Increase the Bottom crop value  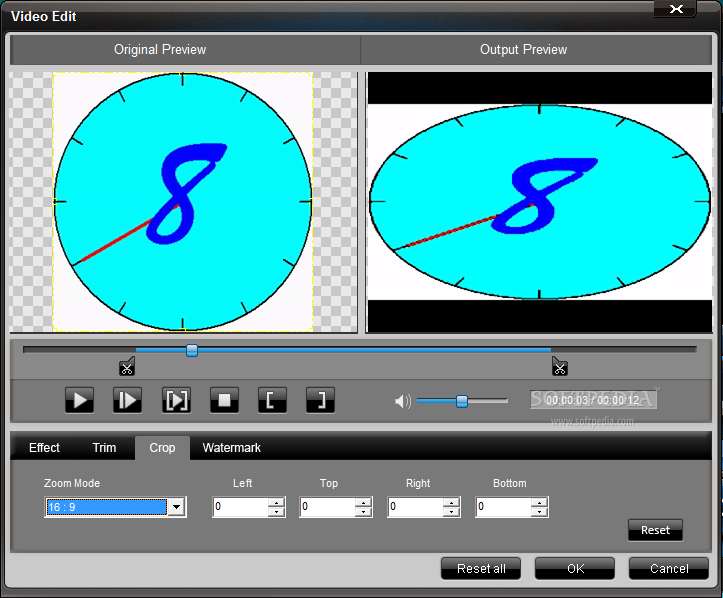(x=539, y=503)
